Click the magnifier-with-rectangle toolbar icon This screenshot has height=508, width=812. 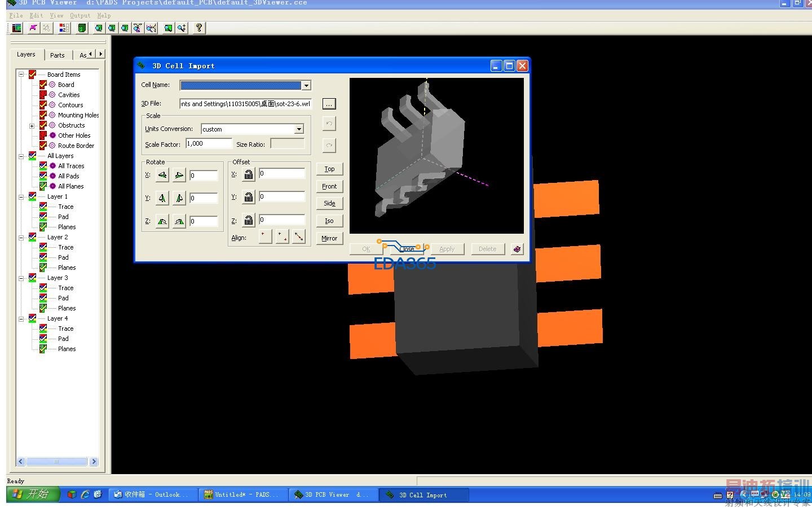pos(168,28)
